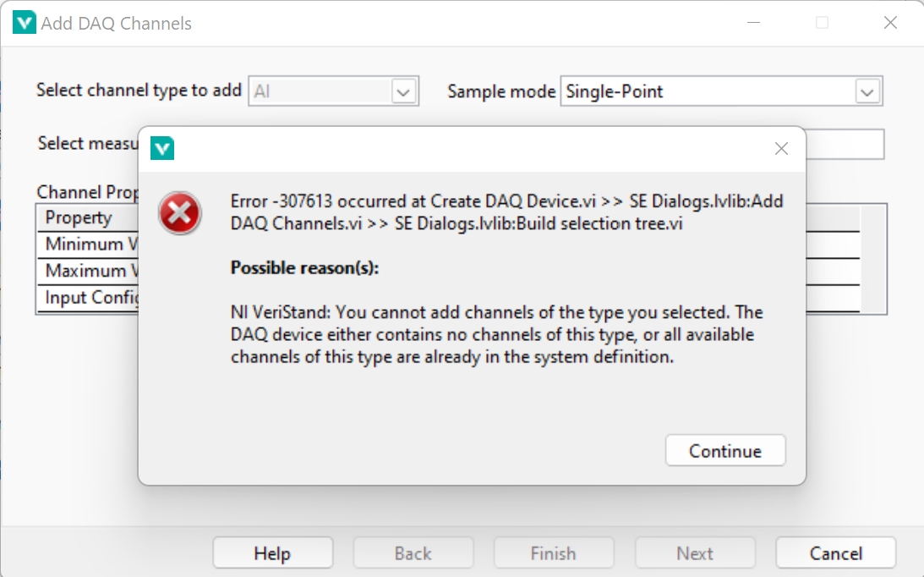Cancel the Add DAQ Channels wizard
924x577 pixels.
click(835, 553)
